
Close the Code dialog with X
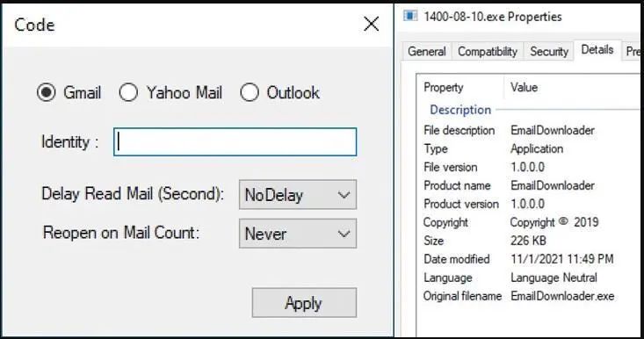(x=372, y=25)
